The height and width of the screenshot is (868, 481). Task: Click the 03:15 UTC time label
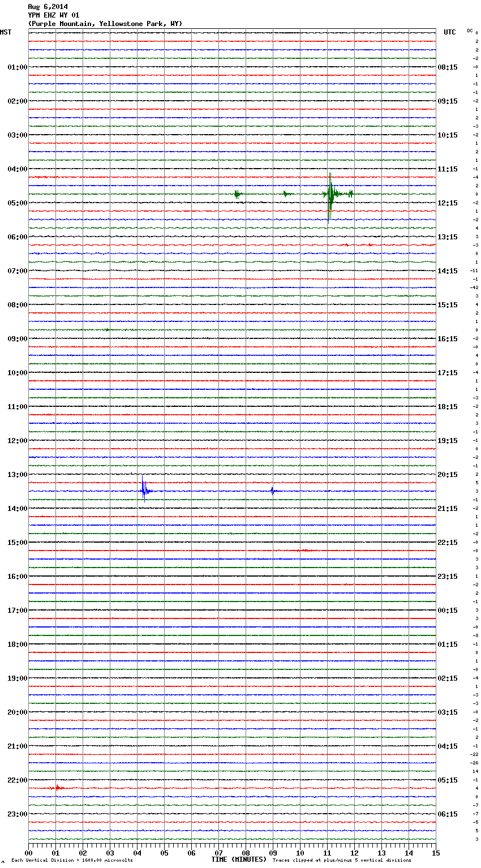(448, 712)
